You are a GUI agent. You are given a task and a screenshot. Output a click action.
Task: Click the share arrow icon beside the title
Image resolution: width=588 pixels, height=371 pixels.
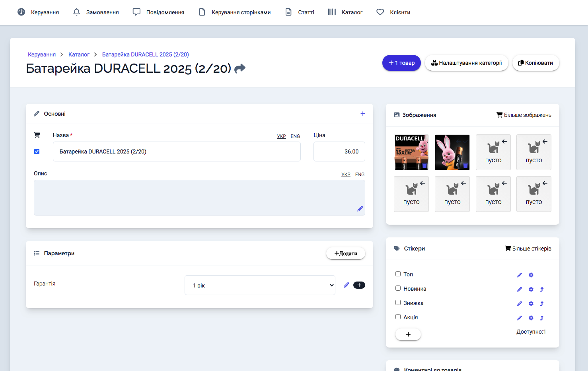[240, 68]
